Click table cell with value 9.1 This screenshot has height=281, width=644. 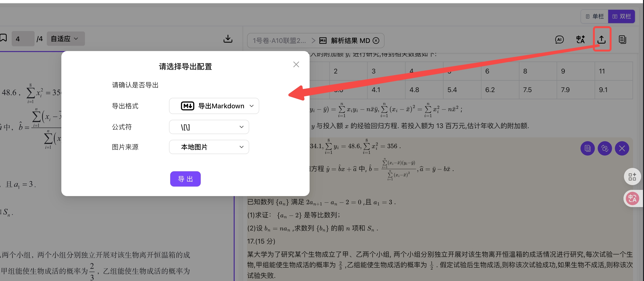[613, 90]
